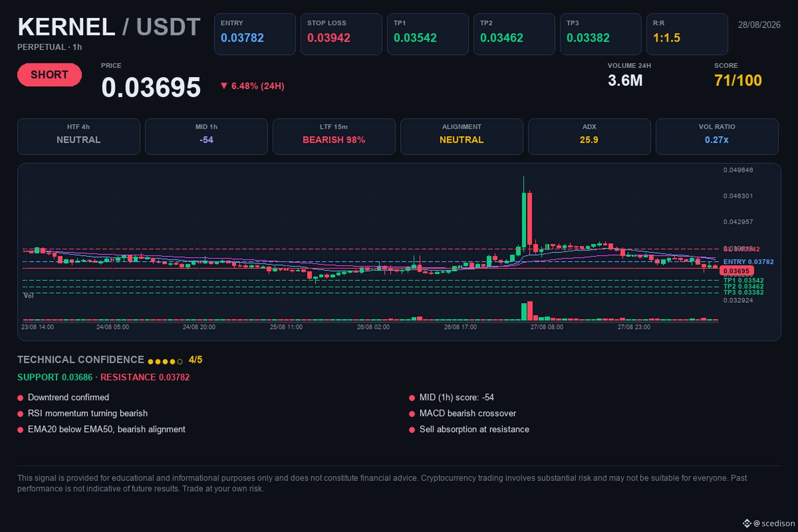
Task: Click the red bullet beside MACD bearish crossover
Action: click(x=412, y=414)
